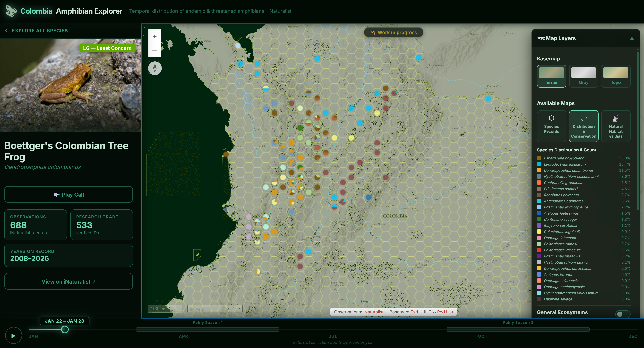The width and height of the screenshot is (644, 348).
Task: Collapse the Map Layers panel
Action: coord(632,38)
